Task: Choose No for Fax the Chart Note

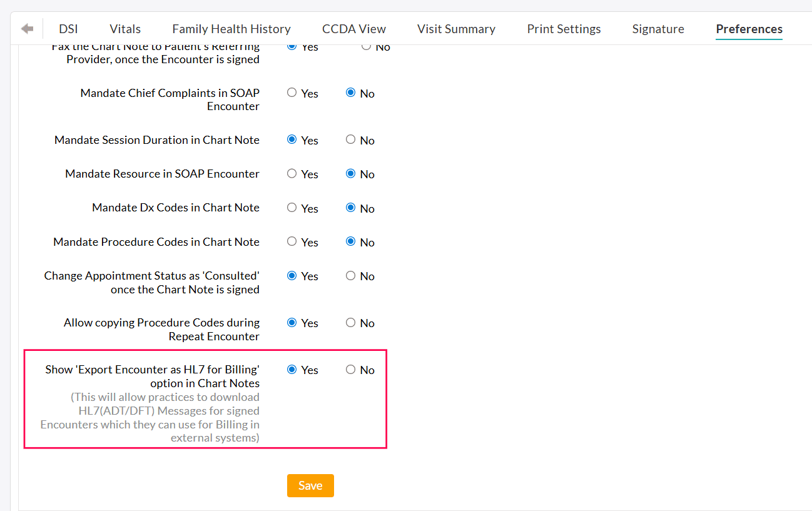Action: pos(366,47)
